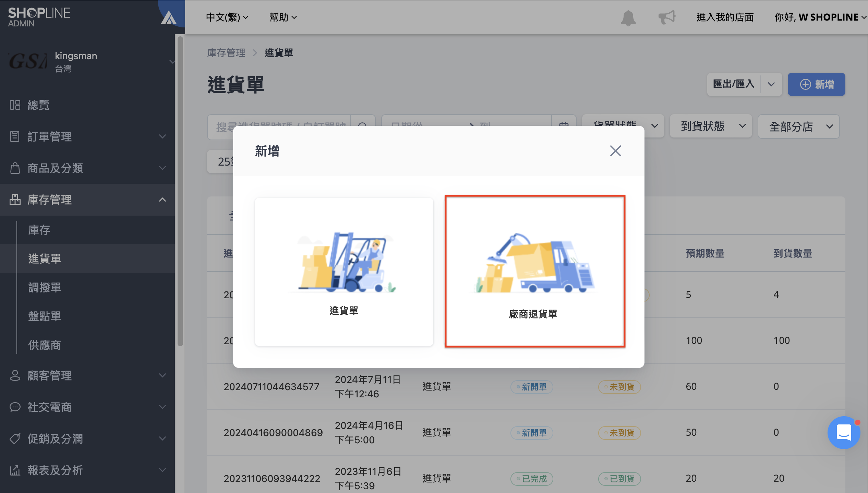
Task: Open the 匯出/匯入 dropdown arrow
Action: (771, 84)
